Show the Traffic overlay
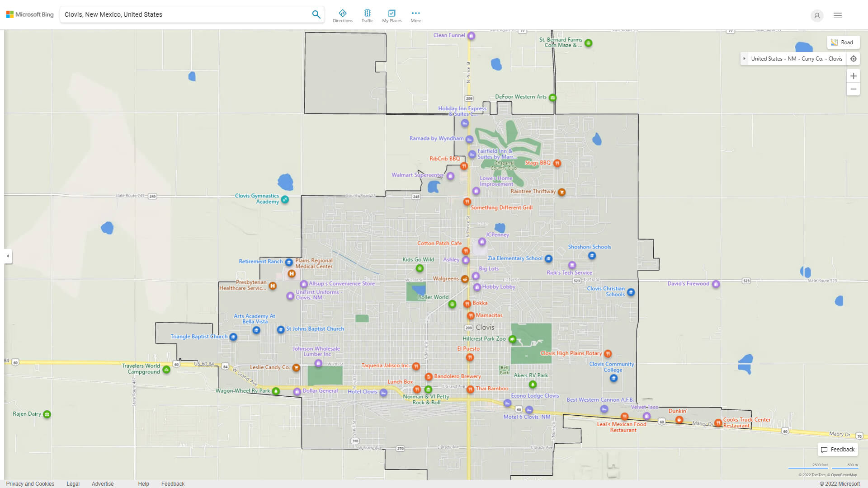Image resolution: width=868 pixels, height=488 pixels. 367,14
